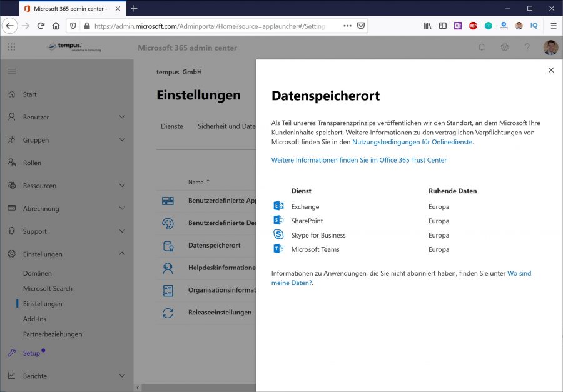
Task: Click the Gruppen people icon
Action: [11, 139]
